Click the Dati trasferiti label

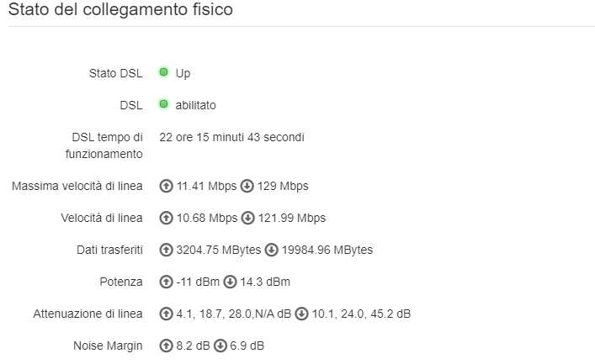coord(109,250)
